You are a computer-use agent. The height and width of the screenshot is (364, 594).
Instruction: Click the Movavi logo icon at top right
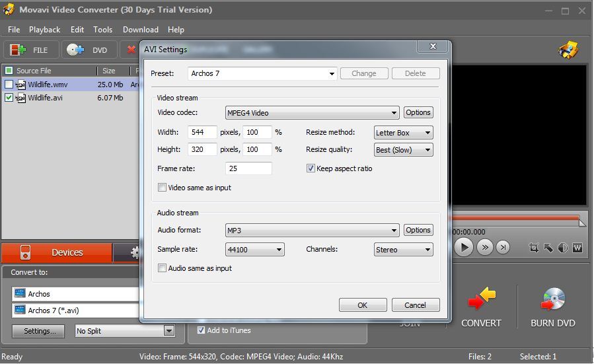(x=568, y=50)
